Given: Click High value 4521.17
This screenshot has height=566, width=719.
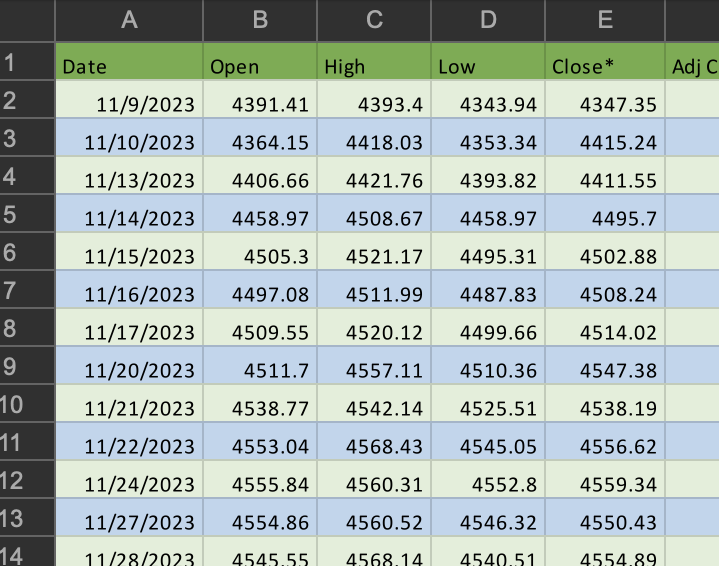Looking at the screenshot, I should pyautogui.click(x=374, y=251).
